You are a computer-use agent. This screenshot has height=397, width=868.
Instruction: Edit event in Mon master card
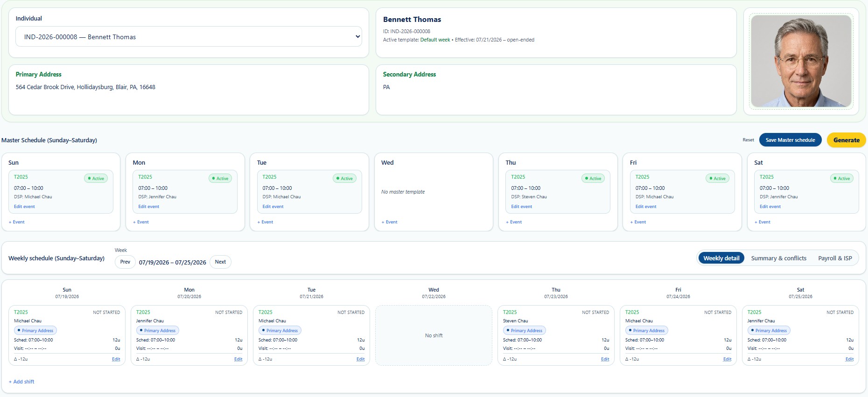(148, 207)
